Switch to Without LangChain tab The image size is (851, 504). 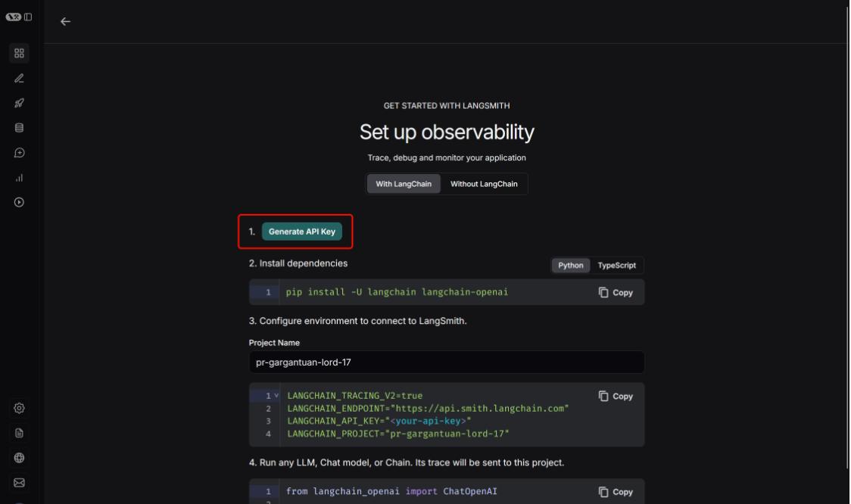484,184
